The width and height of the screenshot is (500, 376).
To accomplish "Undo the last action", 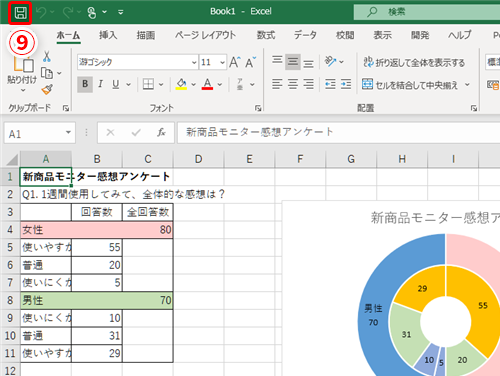I will point(41,13).
